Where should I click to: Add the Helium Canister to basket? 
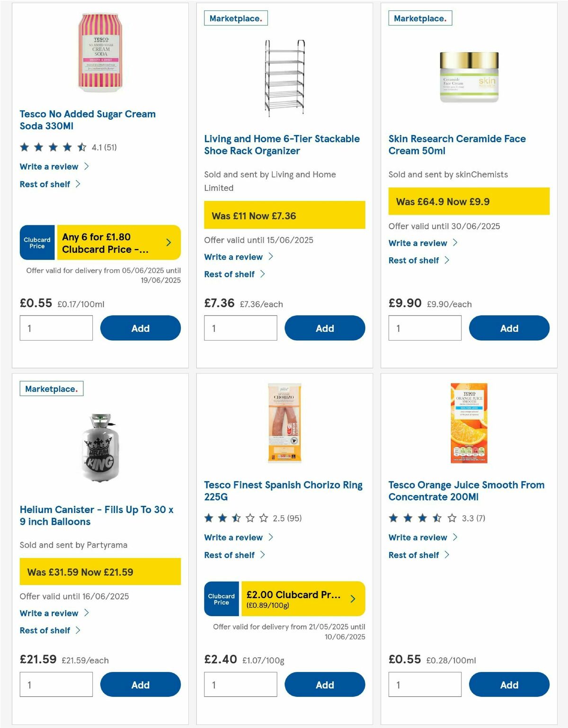[x=140, y=684]
